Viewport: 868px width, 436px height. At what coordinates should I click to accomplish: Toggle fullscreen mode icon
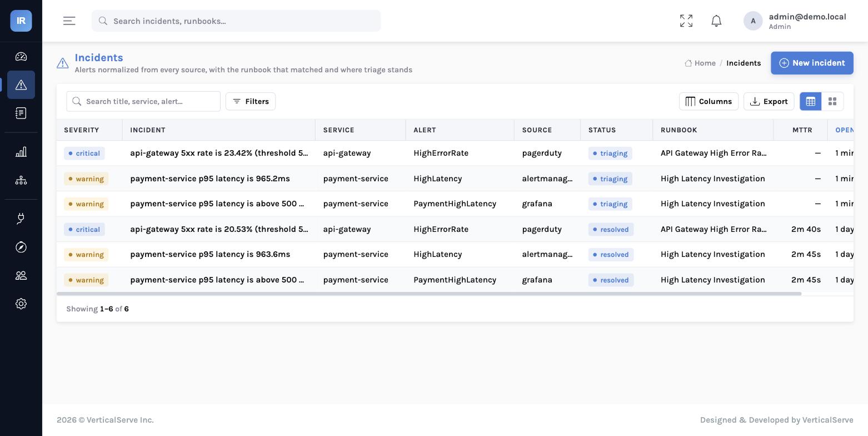pos(686,21)
